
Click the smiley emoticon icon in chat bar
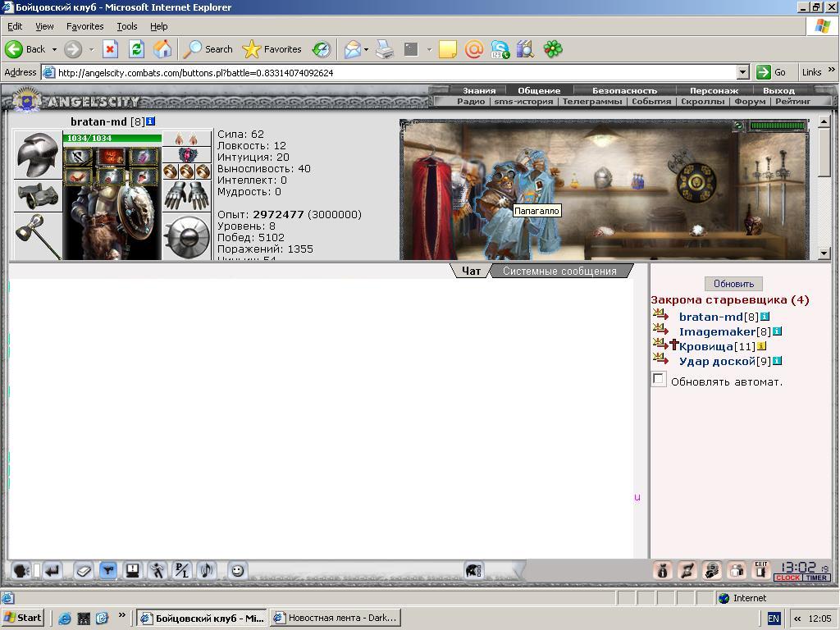pos(237,571)
